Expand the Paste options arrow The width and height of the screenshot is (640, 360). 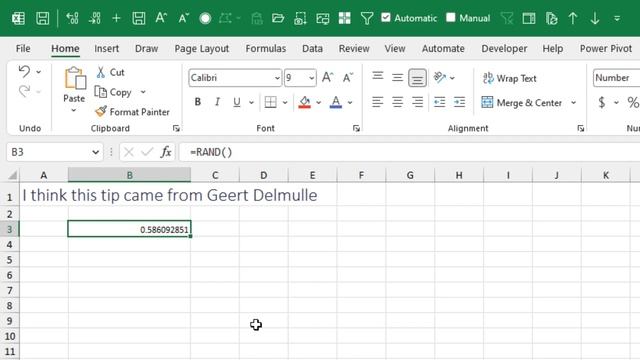pos(74,111)
